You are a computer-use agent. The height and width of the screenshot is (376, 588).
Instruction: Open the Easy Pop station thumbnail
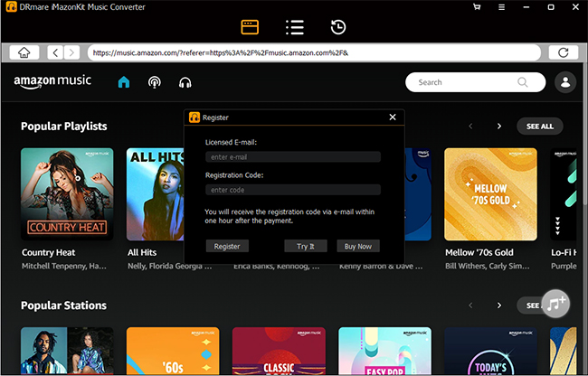pyautogui.click(x=384, y=351)
